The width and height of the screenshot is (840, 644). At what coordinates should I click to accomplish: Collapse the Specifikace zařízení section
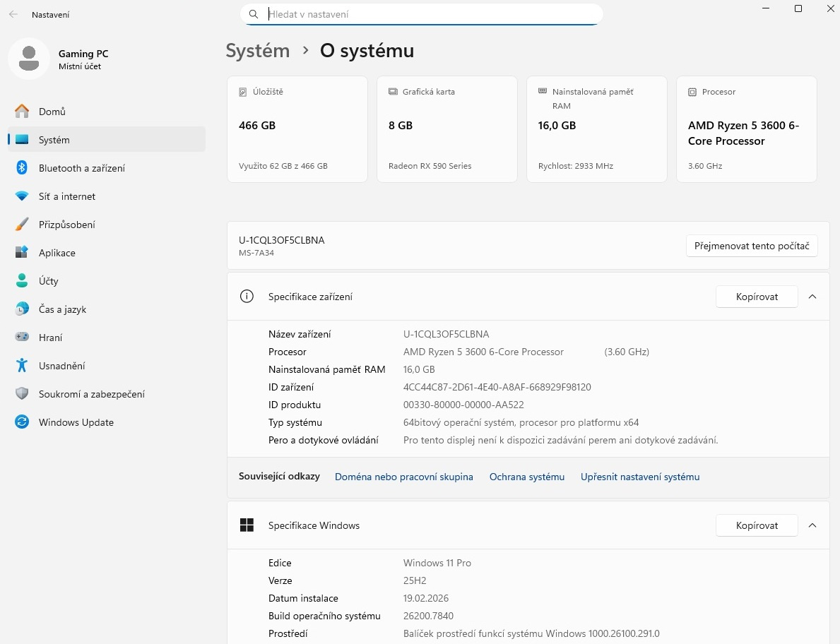click(812, 297)
